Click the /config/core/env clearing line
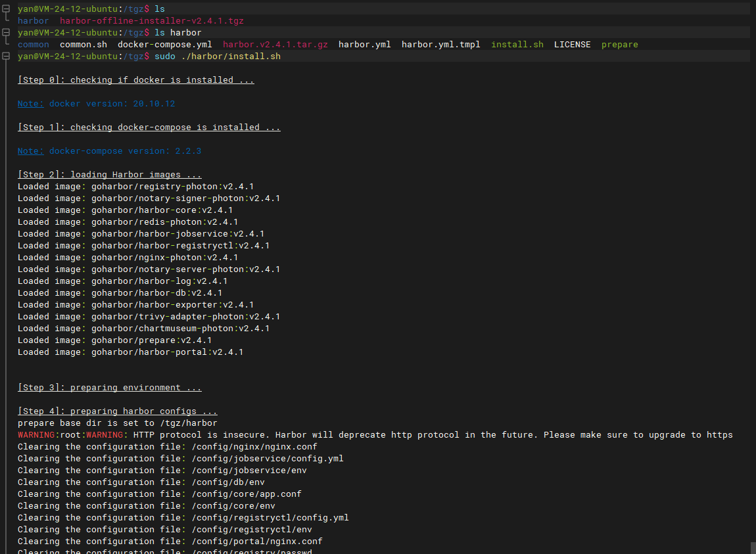756x554 pixels. (147, 506)
